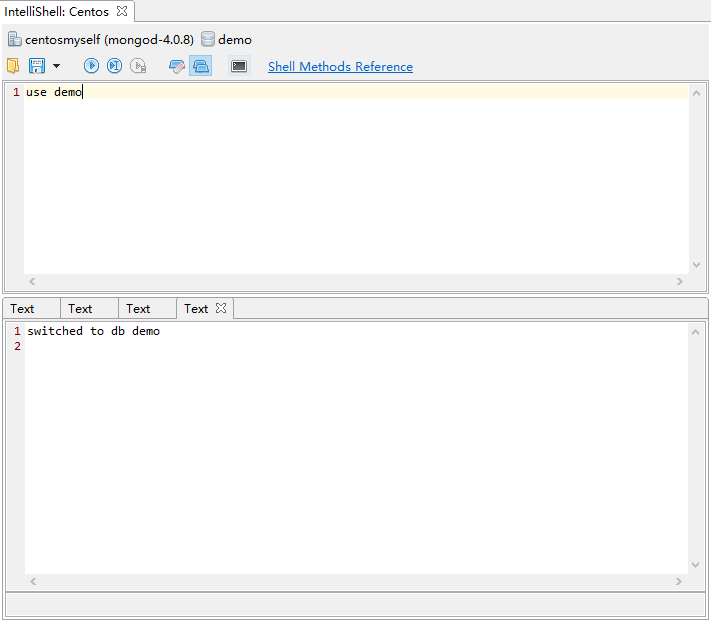Click the output pane scroll-up arrow
Screen dimensions: 711x622
click(x=695, y=332)
